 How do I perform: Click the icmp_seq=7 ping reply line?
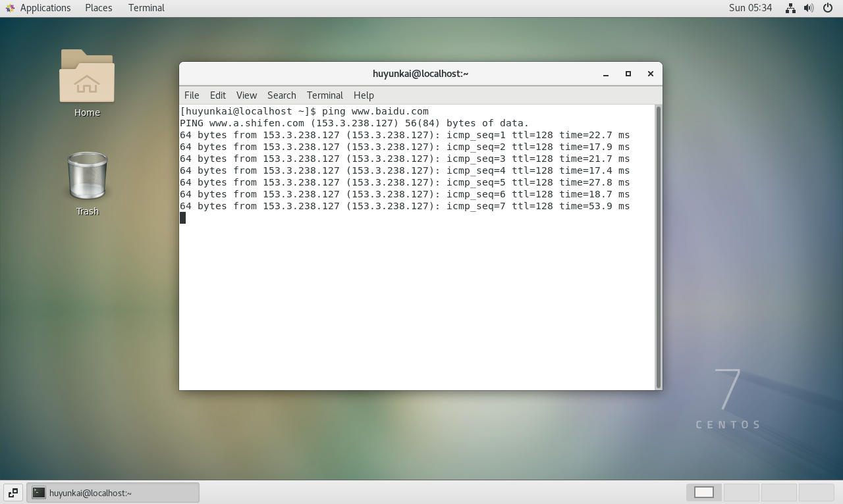click(x=405, y=206)
